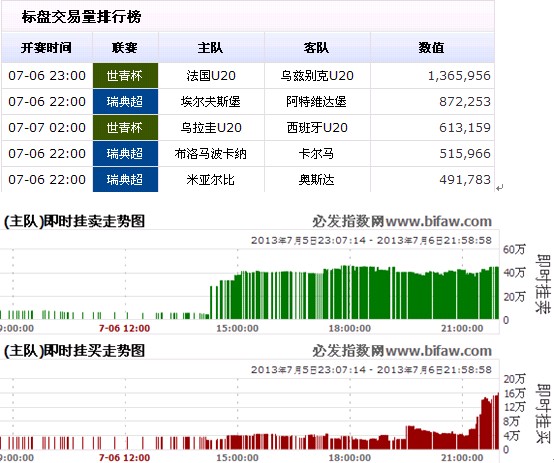Click the 18:00:00 marker on buy chart
Screen dimensions: 554x463
[350, 458]
